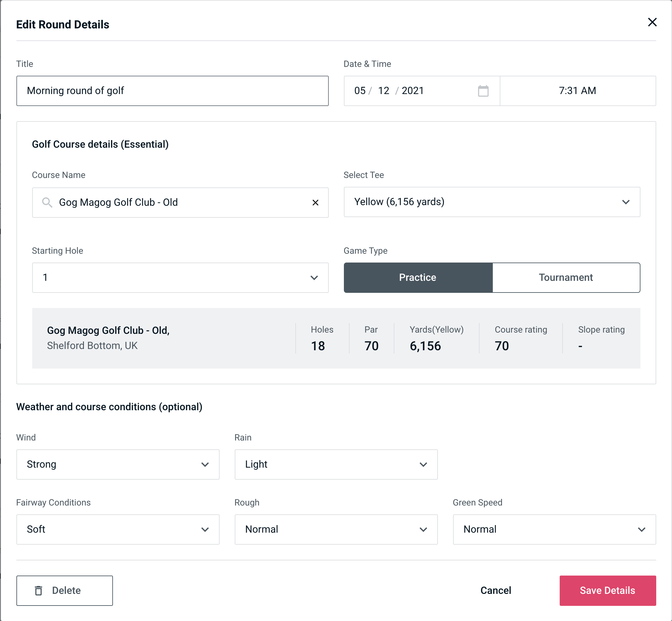Expand the Green Speed dropdown
This screenshot has height=621, width=672.
point(554,530)
